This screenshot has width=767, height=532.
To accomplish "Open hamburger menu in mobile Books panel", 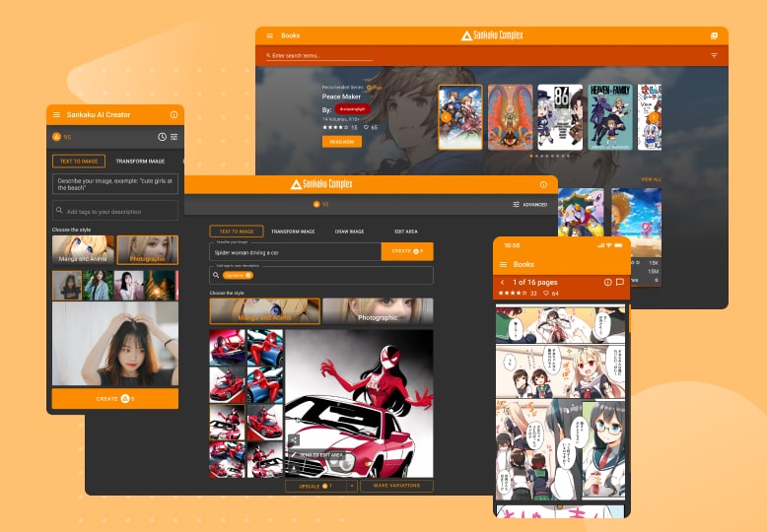I will (x=503, y=264).
